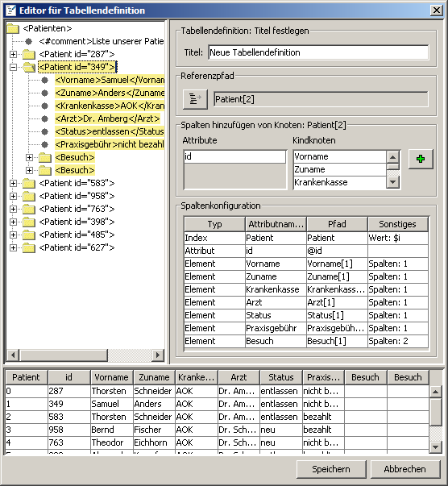
Task: Close the editor window
Action: click(436, 10)
